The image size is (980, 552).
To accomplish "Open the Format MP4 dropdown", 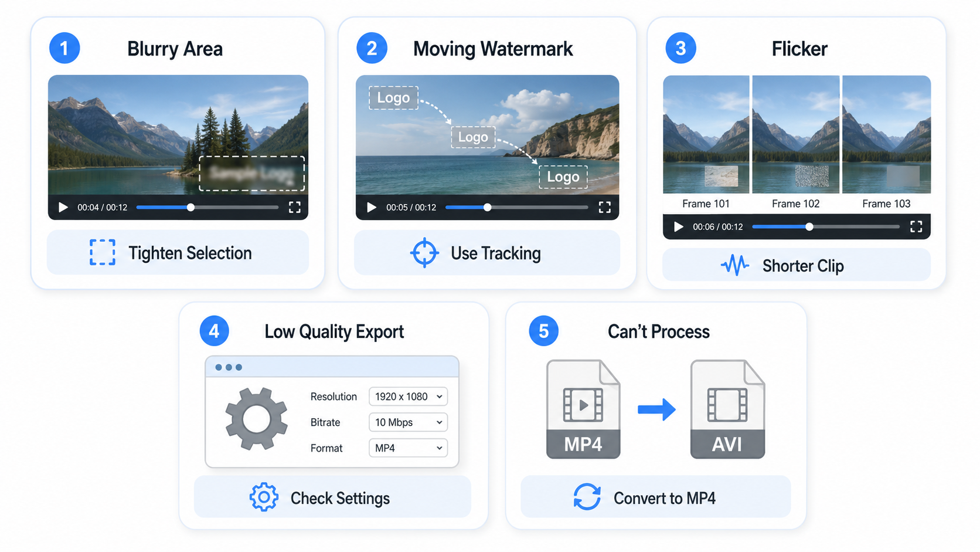I will 408,448.
